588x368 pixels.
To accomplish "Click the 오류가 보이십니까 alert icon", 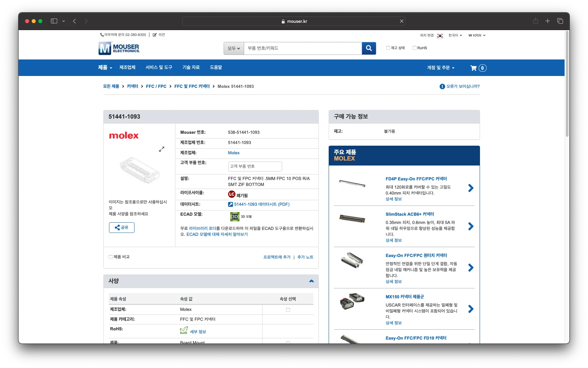I will [x=442, y=86].
